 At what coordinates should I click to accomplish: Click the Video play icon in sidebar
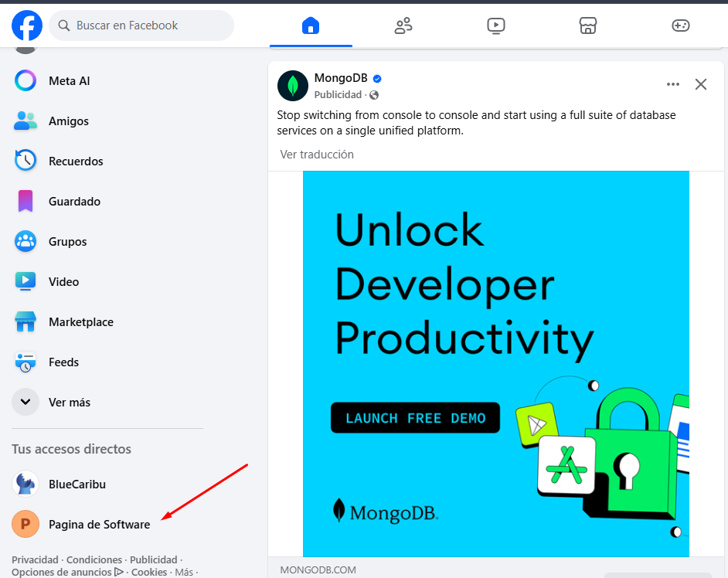[x=26, y=281]
